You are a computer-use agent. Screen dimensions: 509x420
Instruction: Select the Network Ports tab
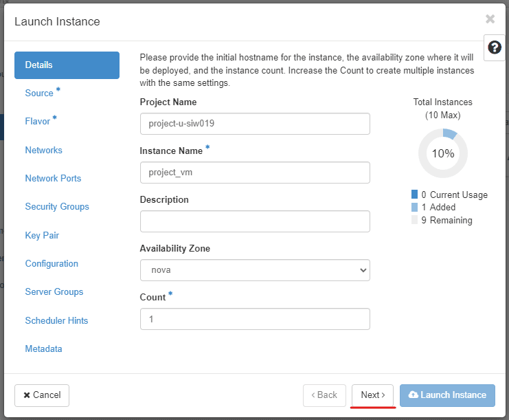(x=53, y=178)
